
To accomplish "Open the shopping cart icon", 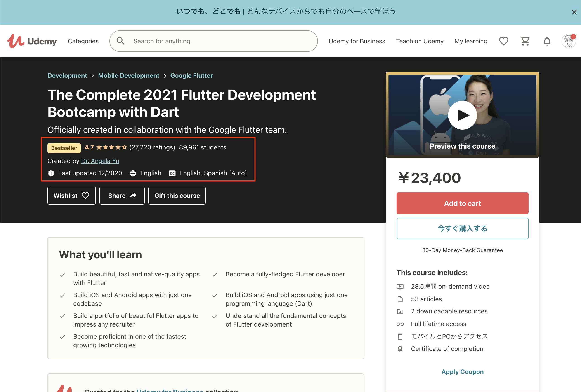I will [525, 41].
